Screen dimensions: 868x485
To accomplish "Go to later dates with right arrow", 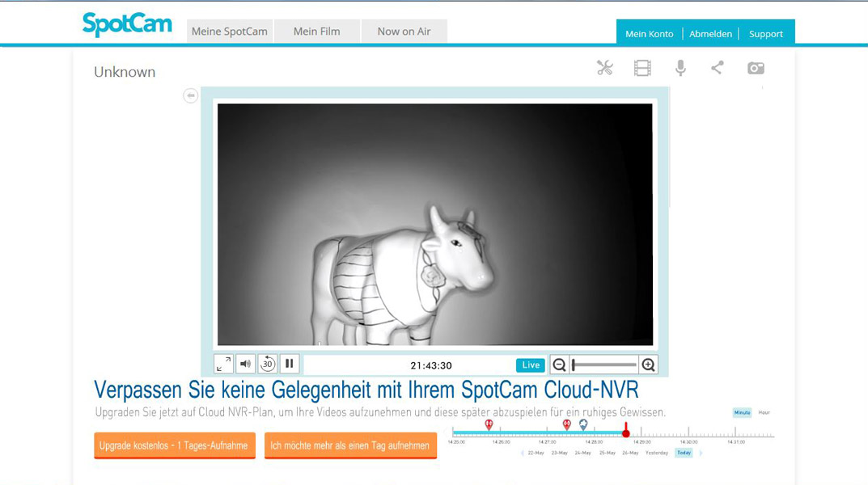I will point(701,453).
